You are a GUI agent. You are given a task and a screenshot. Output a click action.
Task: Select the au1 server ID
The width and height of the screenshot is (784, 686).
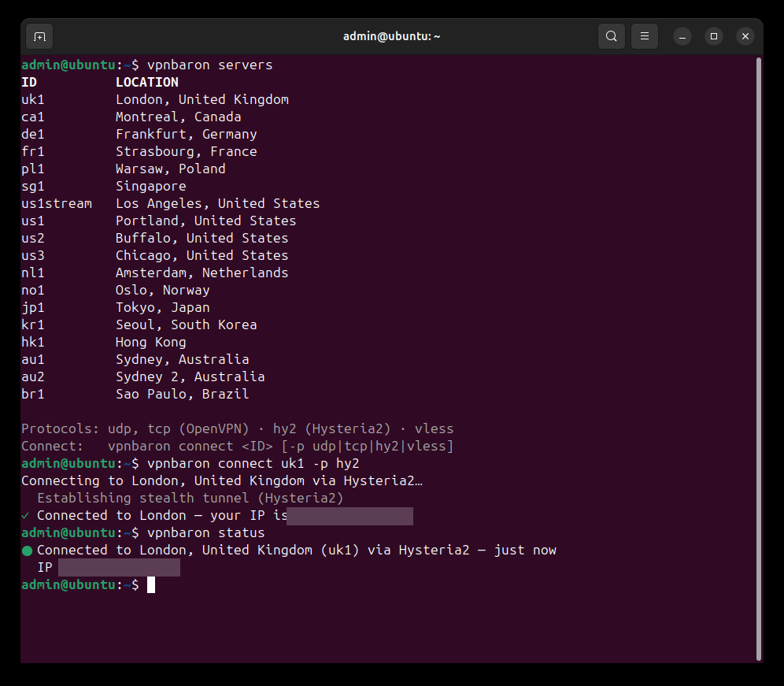(x=33, y=360)
